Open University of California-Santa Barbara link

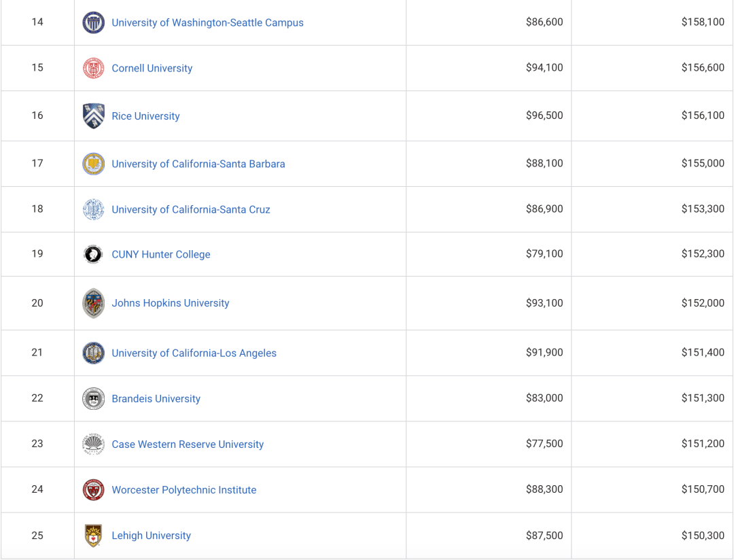click(198, 164)
